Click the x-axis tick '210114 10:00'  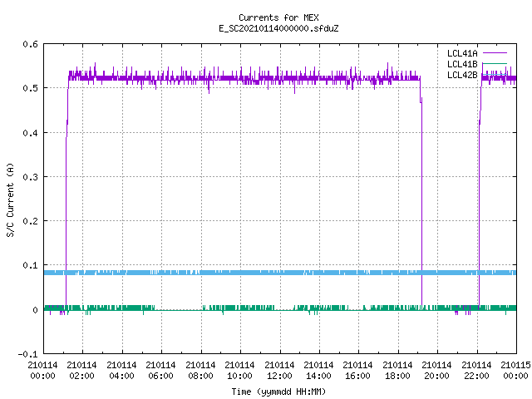click(x=239, y=371)
